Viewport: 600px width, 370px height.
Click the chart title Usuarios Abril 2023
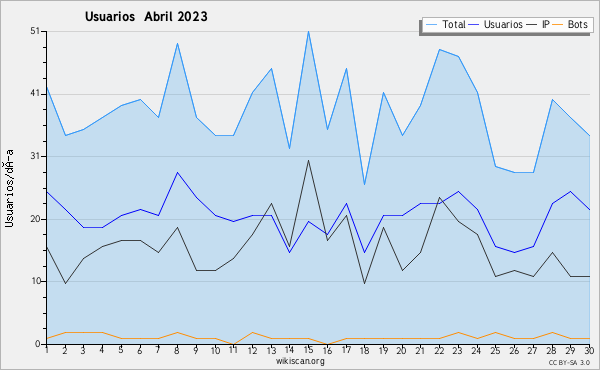tap(146, 16)
